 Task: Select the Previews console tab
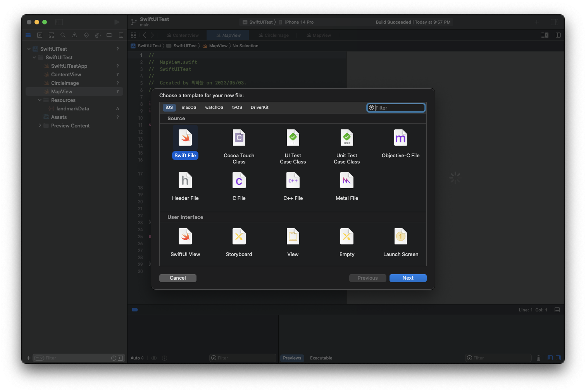pyautogui.click(x=292, y=358)
